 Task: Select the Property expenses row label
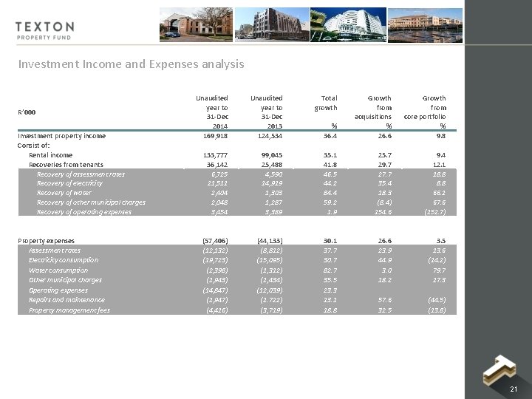(x=46, y=241)
